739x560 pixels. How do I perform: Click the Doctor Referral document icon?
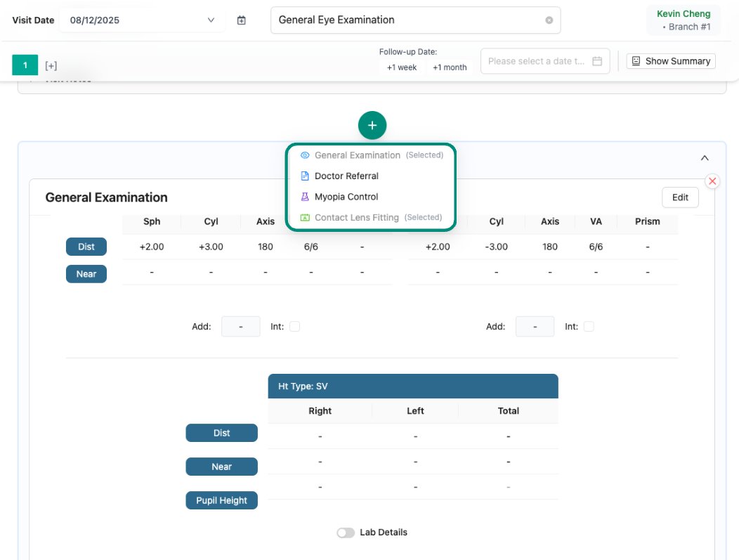click(x=305, y=176)
